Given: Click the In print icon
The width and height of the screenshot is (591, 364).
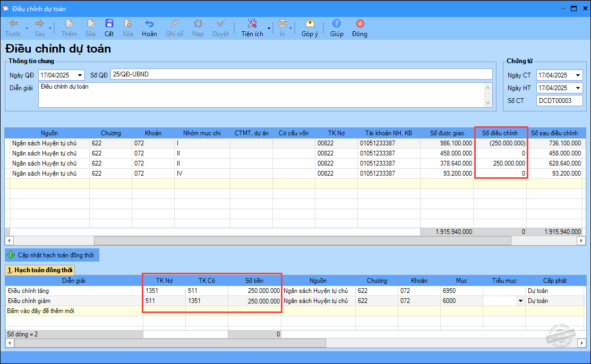Looking at the screenshot, I should pos(282,24).
